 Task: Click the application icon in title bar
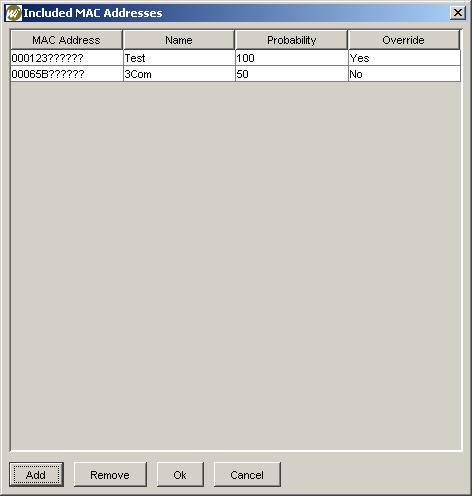(x=13, y=13)
